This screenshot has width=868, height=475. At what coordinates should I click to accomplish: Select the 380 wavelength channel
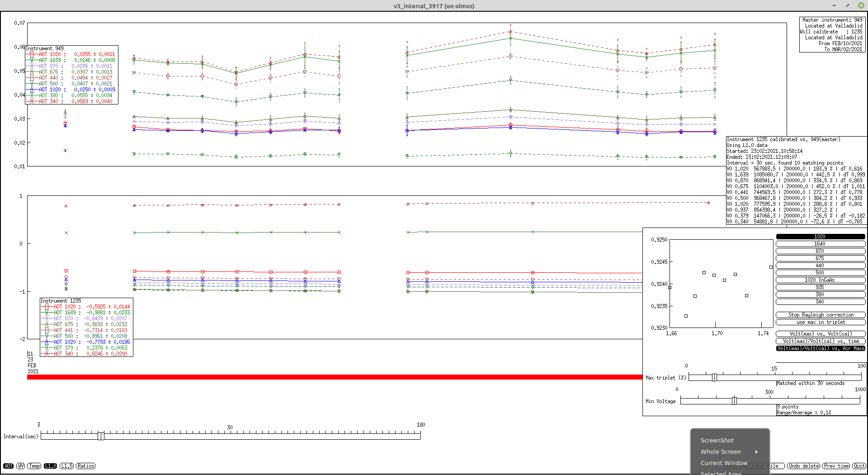[x=820, y=294]
